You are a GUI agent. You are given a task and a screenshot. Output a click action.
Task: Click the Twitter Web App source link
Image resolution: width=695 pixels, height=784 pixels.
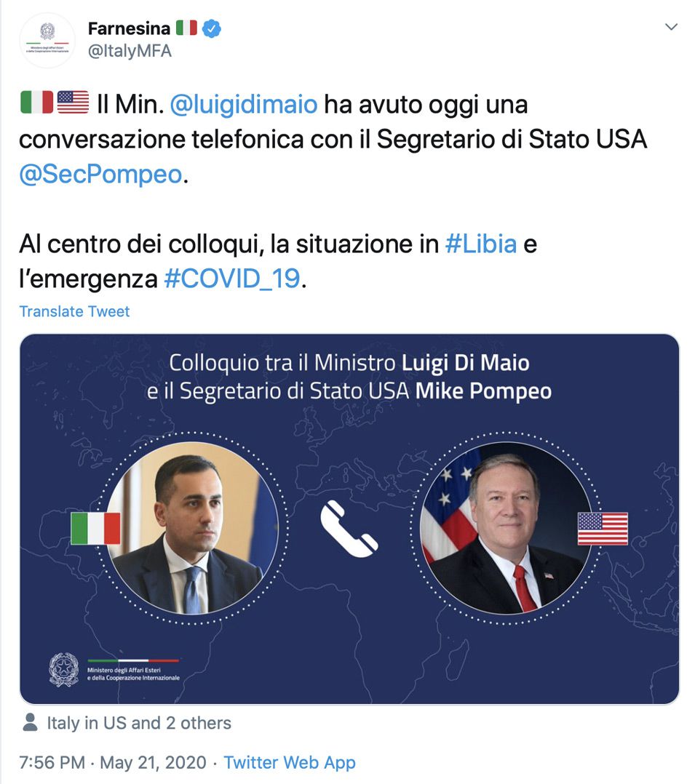[x=289, y=762]
